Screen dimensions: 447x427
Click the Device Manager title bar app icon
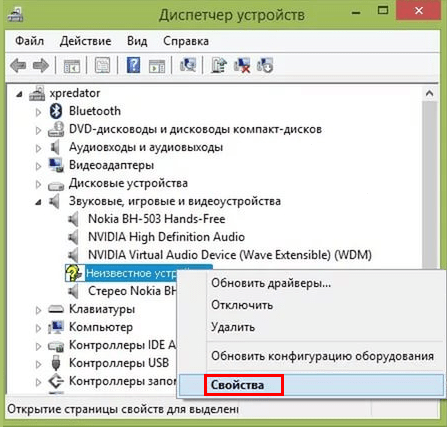(15, 14)
